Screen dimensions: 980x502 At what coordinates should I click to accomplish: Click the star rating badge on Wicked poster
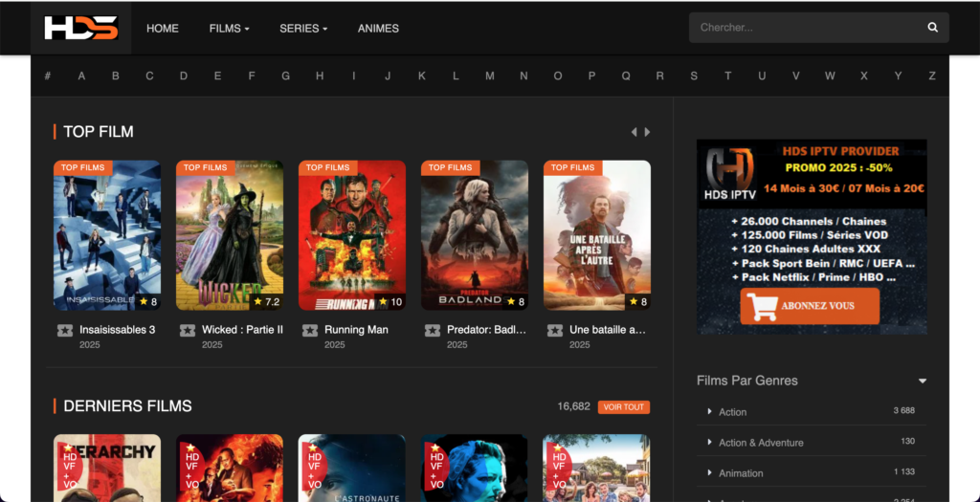pyautogui.click(x=266, y=301)
